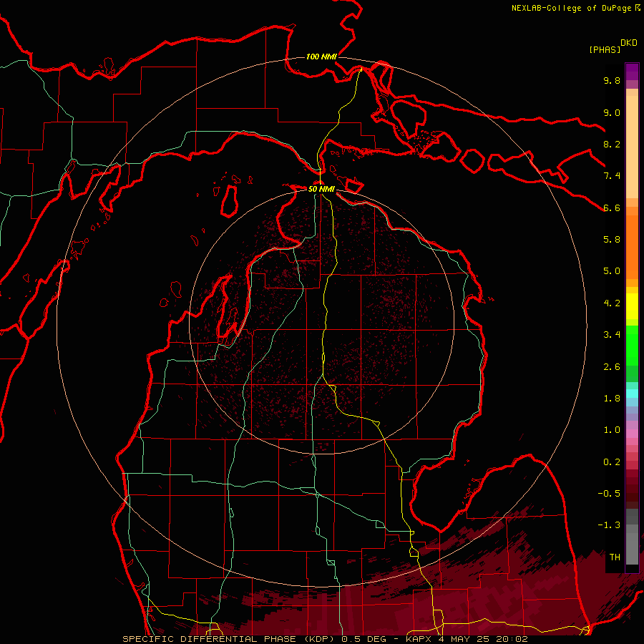Click the -1.3 scale value

click(609, 525)
